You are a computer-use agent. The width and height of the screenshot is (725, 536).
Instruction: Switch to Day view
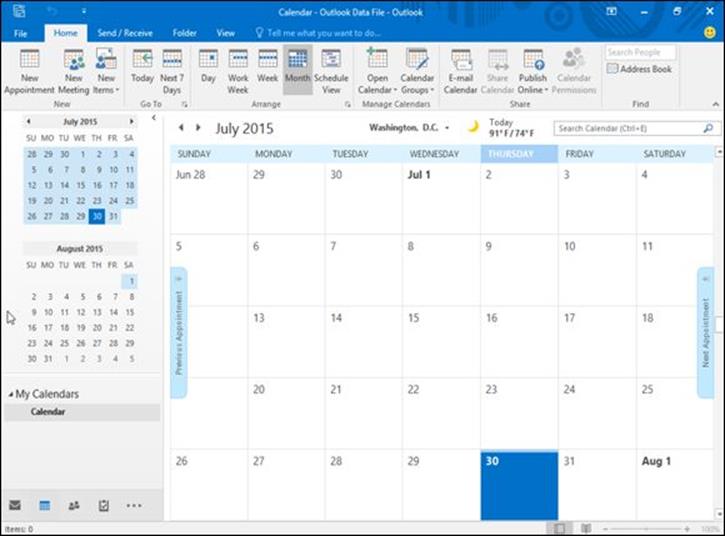tap(208, 65)
